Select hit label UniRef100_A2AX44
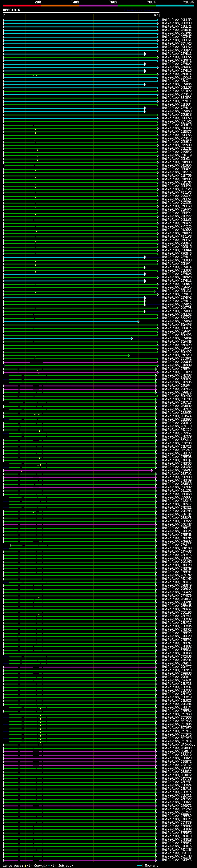197x868 pixels. pos(177,81)
